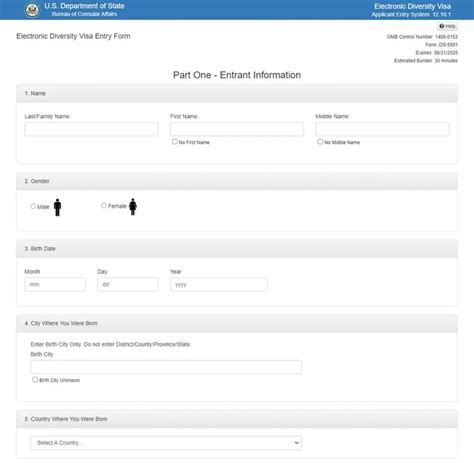This screenshot has height=463, width=474.
Task: Click the Enter Birth City Only instruction text
Action: point(111,344)
